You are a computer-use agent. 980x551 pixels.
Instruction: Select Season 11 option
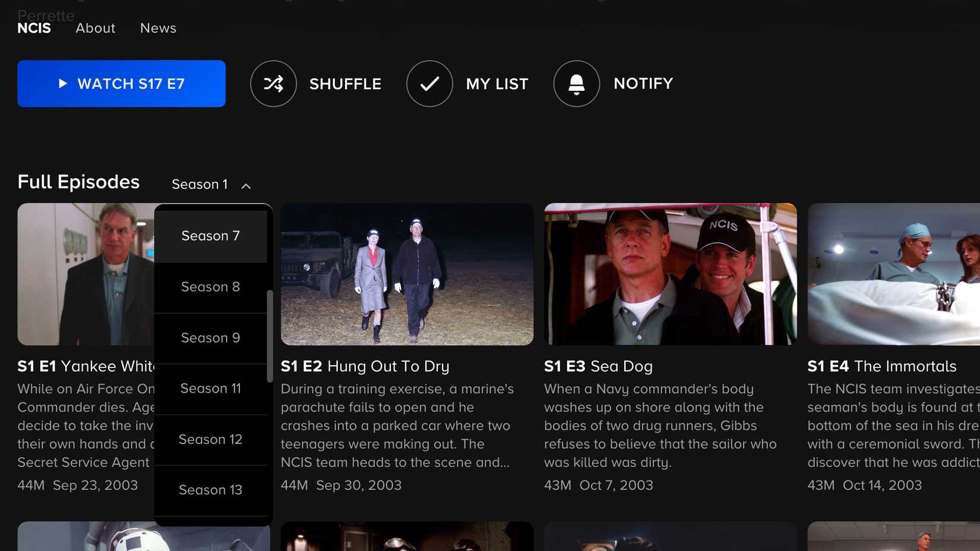click(x=210, y=389)
